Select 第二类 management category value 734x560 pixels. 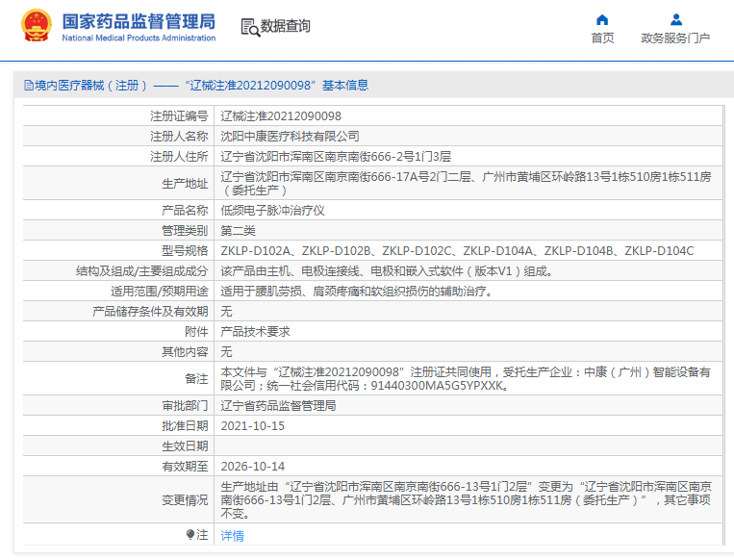[x=238, y=230]
